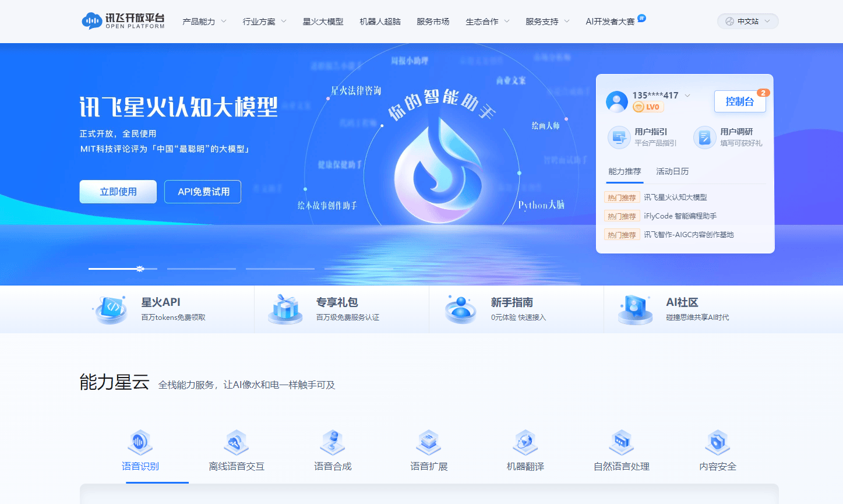The image size is (843, 504).
Task: Click 绘本故事创作助手 label in banner
Action: tap(327, 206)
